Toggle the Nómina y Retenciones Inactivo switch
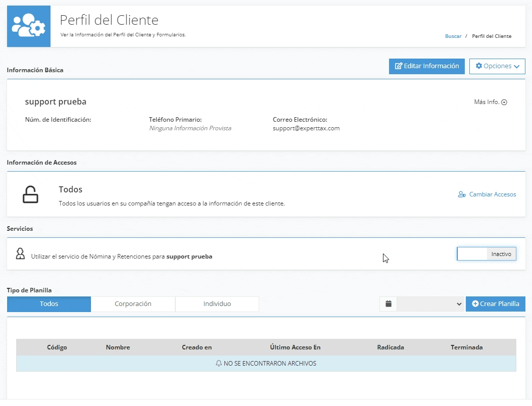 click(486, 253)
